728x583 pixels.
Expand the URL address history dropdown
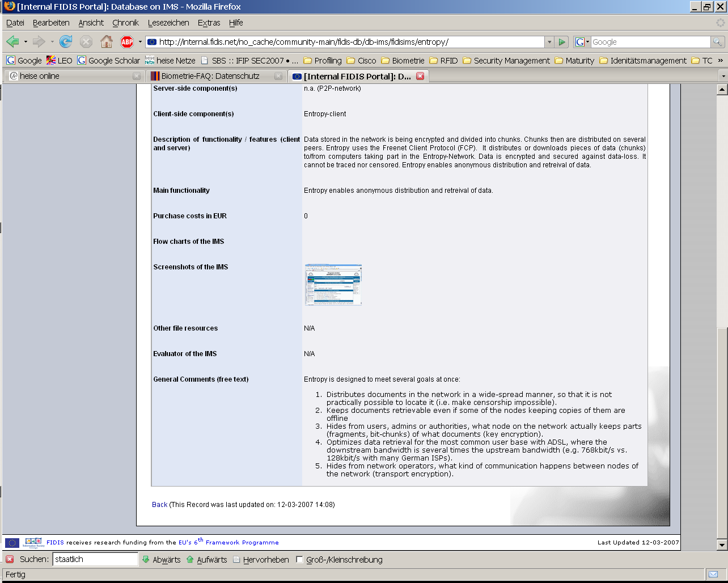click(549, 42)
